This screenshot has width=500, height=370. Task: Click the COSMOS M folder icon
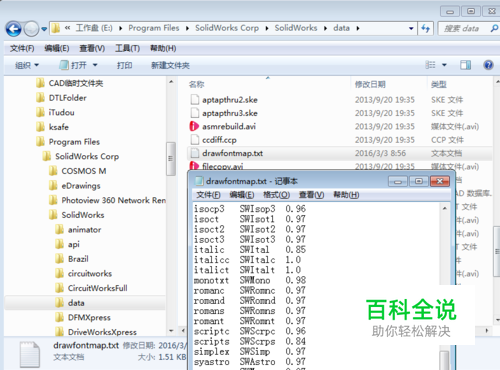[53, 171]
